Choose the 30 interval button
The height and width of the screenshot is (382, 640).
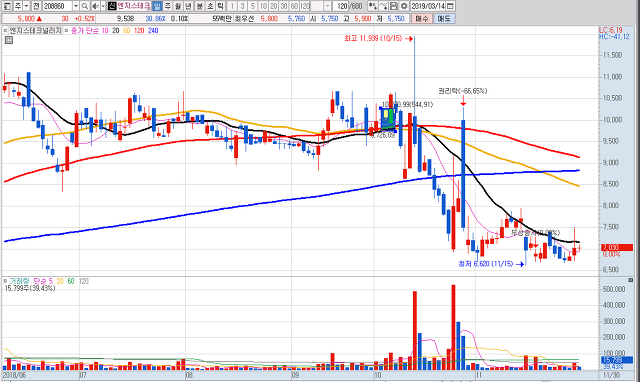click(284, 6)
